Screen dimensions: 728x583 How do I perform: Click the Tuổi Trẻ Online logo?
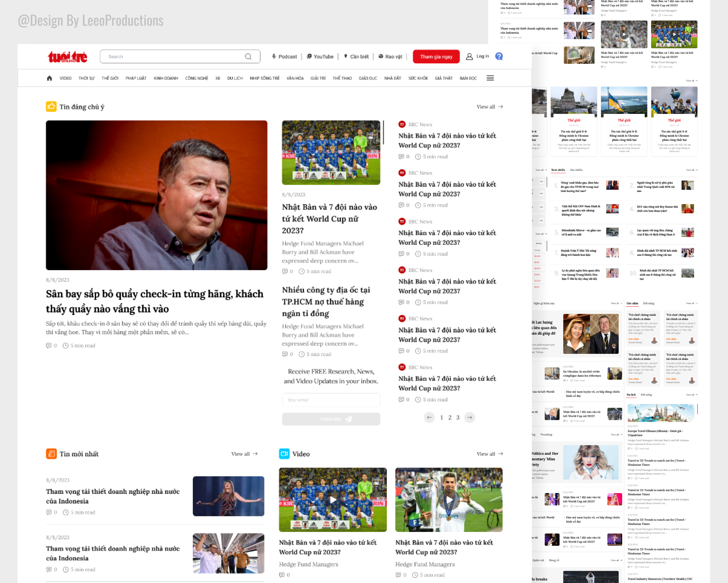67,57
